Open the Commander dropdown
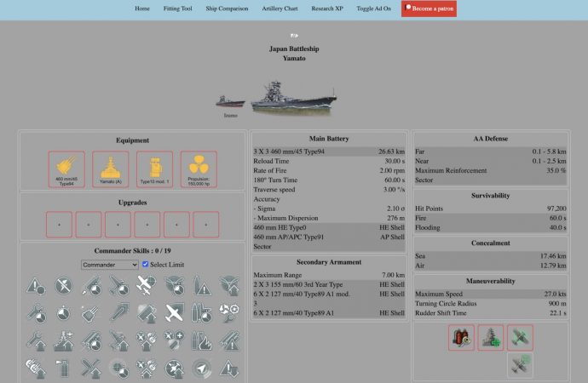This screenshot has height=383, width=588. [x=109, y=265]
